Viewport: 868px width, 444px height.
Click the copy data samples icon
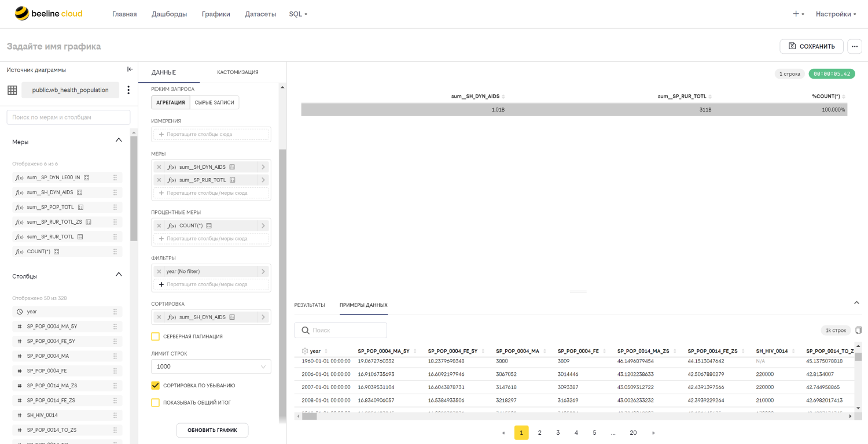[858, 330]
